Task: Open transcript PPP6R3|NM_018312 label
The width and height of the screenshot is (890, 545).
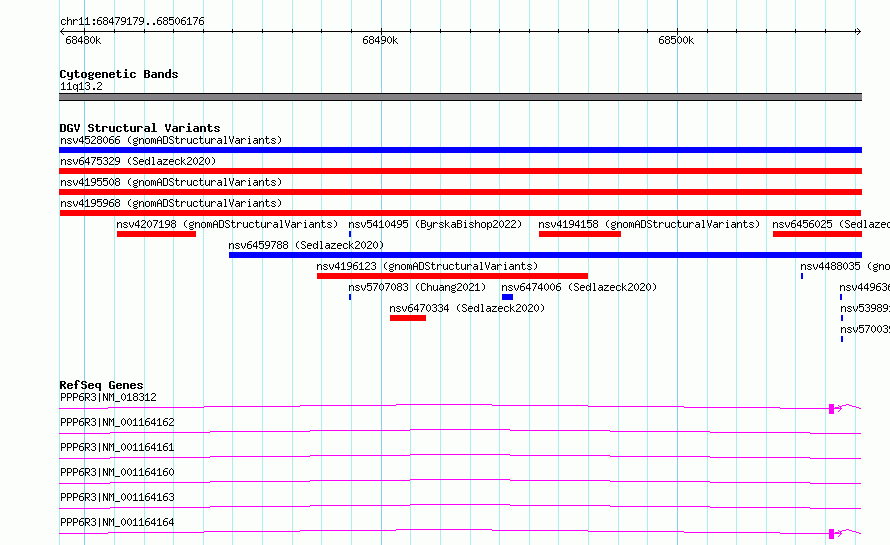Action: pos(108,397)
